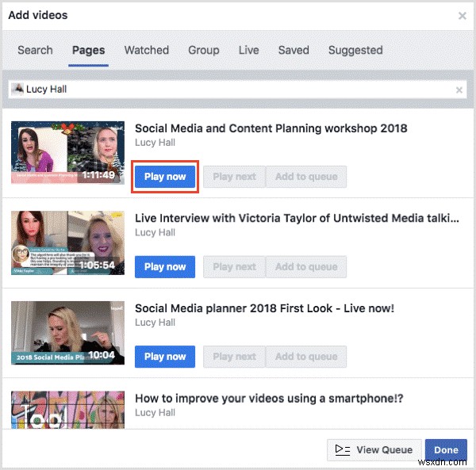The width and height of the screenshot is (476, 470).
Task: Switch to the Search tab
Action: [35, 51]
